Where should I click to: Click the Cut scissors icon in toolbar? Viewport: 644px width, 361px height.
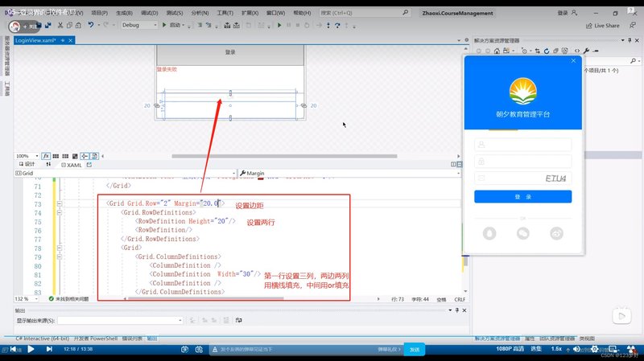pyautogui.click(x=60, y=26)
